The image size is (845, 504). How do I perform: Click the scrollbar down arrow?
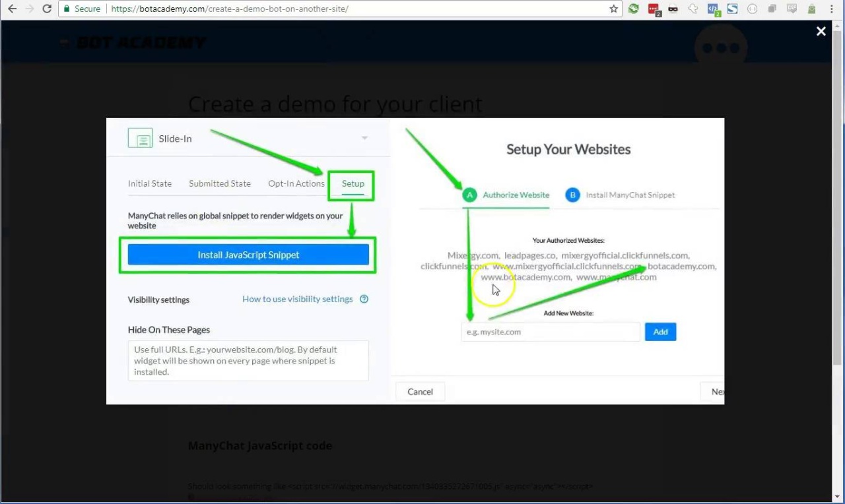coord(838,497)
